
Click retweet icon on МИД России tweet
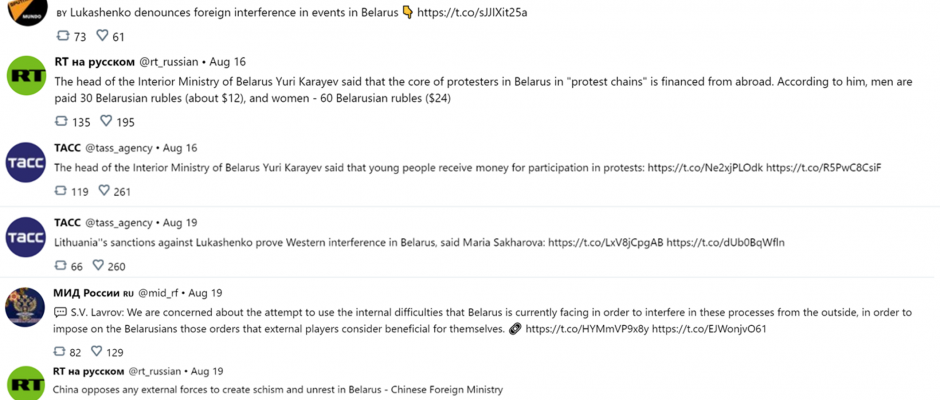click(x=59, y=351)
